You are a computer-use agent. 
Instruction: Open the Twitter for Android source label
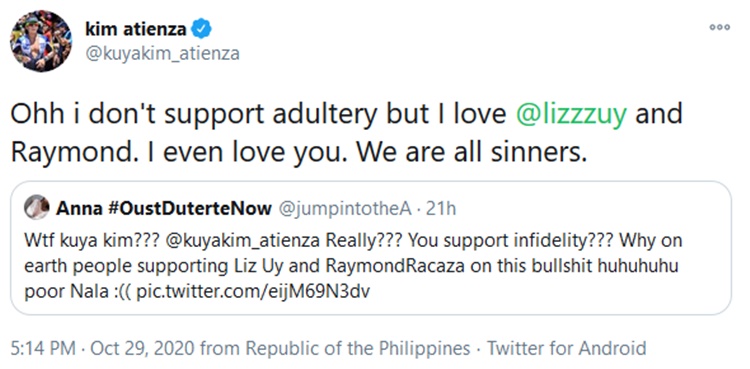[x=567, y=348]
